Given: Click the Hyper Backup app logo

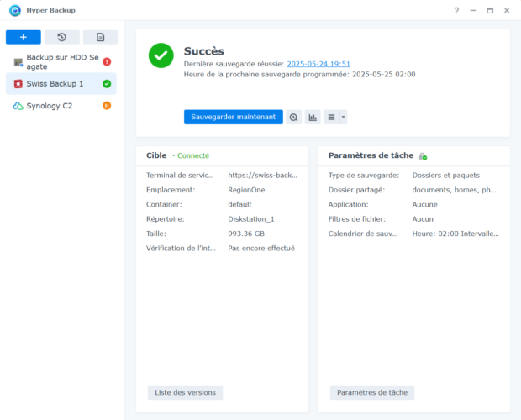Looking at the screenshot, I should point(15,11).
